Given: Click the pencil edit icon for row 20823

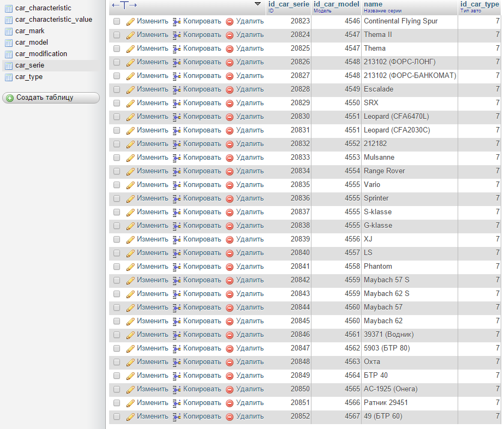Looking at the screenshot, I should (x=130, y=21).
